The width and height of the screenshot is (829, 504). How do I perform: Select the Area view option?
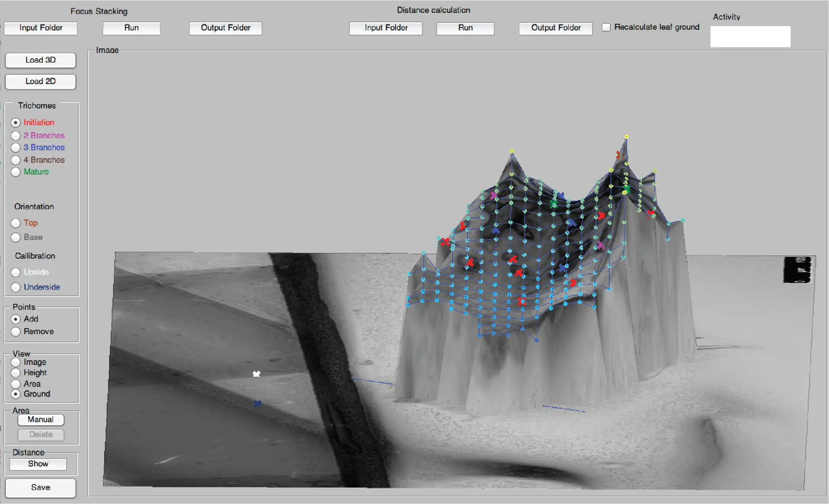click(15, 384)
